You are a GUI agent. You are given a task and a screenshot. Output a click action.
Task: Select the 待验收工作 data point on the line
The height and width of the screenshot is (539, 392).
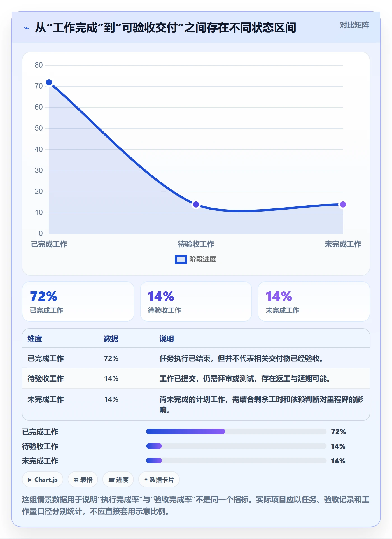(196, 205)
